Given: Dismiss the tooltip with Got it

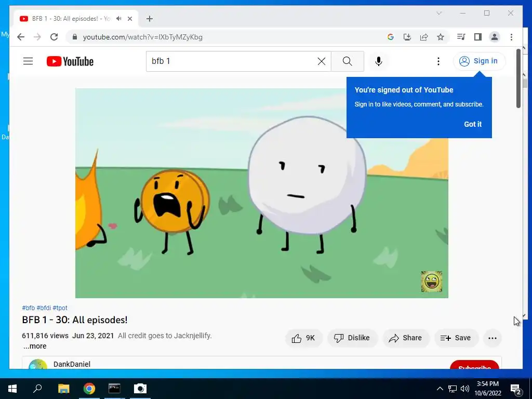Looking at the screenshot, I should [x=473, y=124].
